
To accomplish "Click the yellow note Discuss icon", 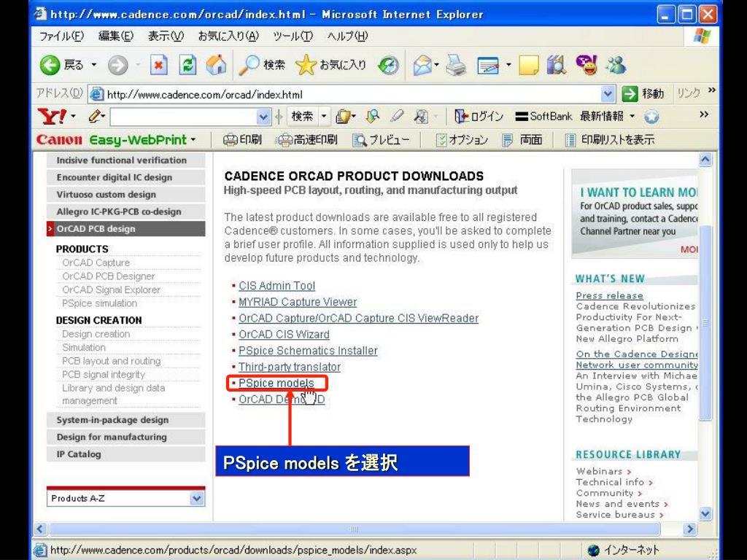I will (528, 65).
